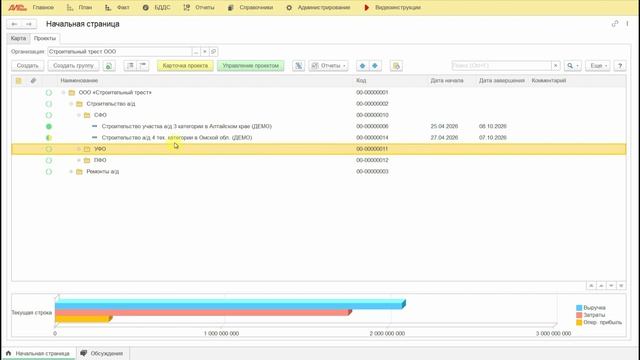The width and height of the screenshot is (640, 360).
Task: Open the Организация dropdown arrow
Action: point(205,52)
